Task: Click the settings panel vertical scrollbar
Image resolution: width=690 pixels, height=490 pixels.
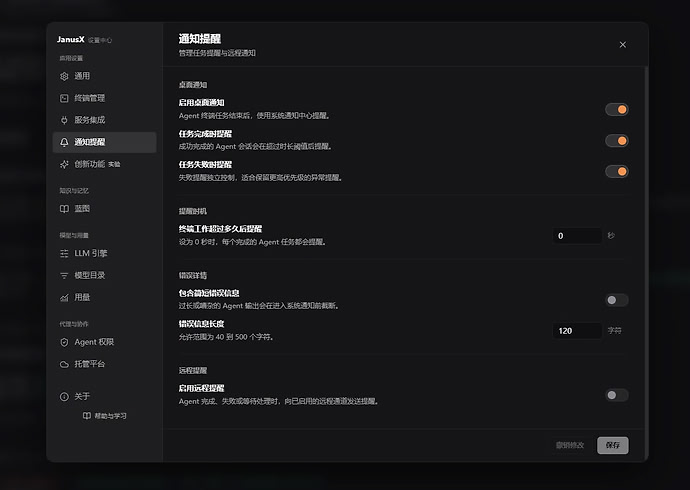Action: click(x=646, y=262)
